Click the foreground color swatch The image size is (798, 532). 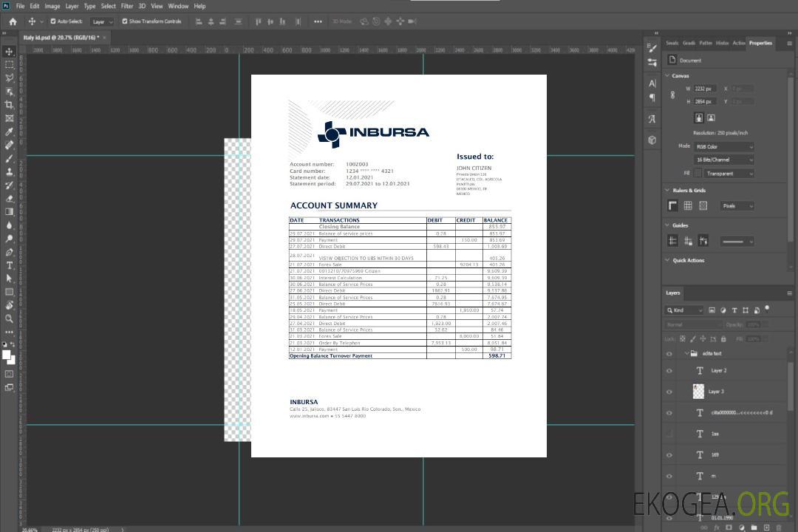click(7, 355)
